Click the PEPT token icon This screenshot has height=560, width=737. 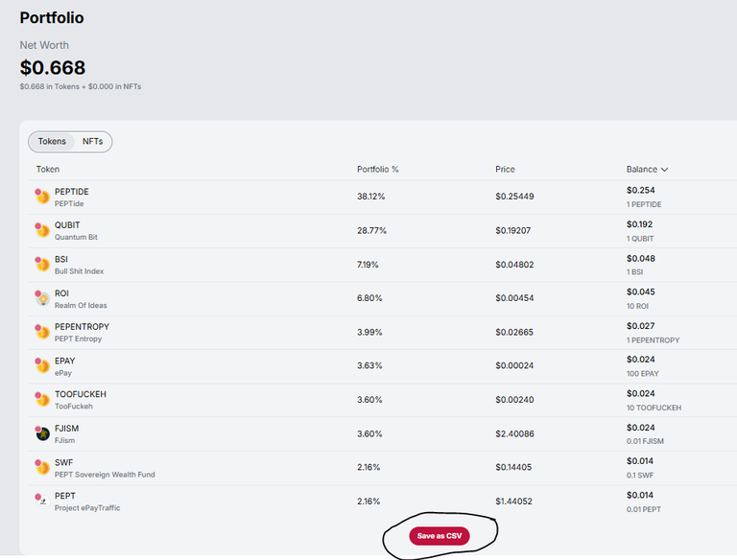(42, 501)
